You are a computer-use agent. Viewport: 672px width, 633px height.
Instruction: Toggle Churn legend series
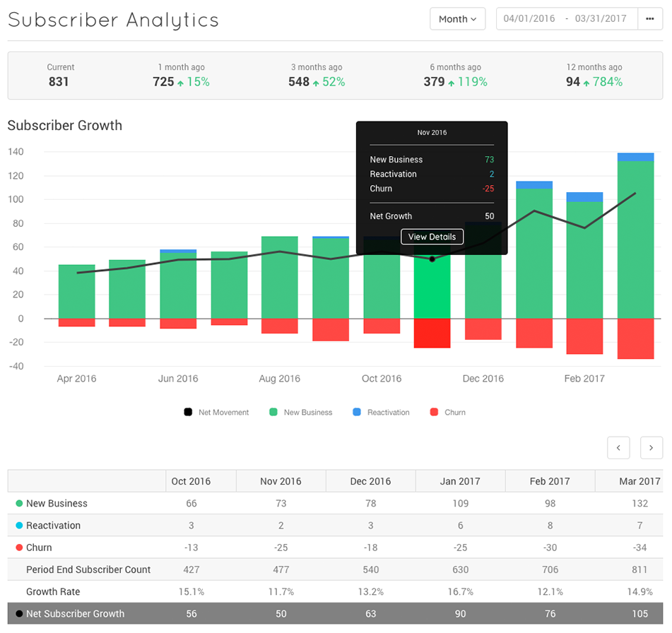click(x=448, y=413)
